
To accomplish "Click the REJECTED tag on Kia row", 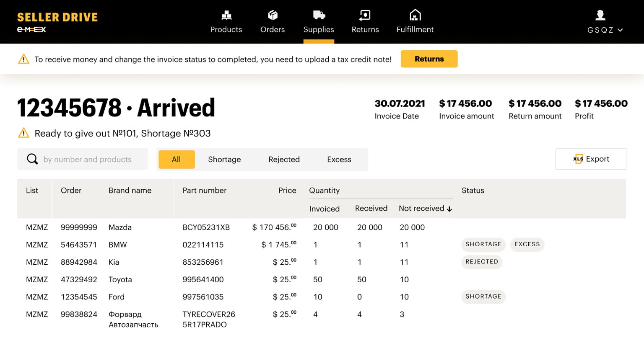I will tap(482, 262).
